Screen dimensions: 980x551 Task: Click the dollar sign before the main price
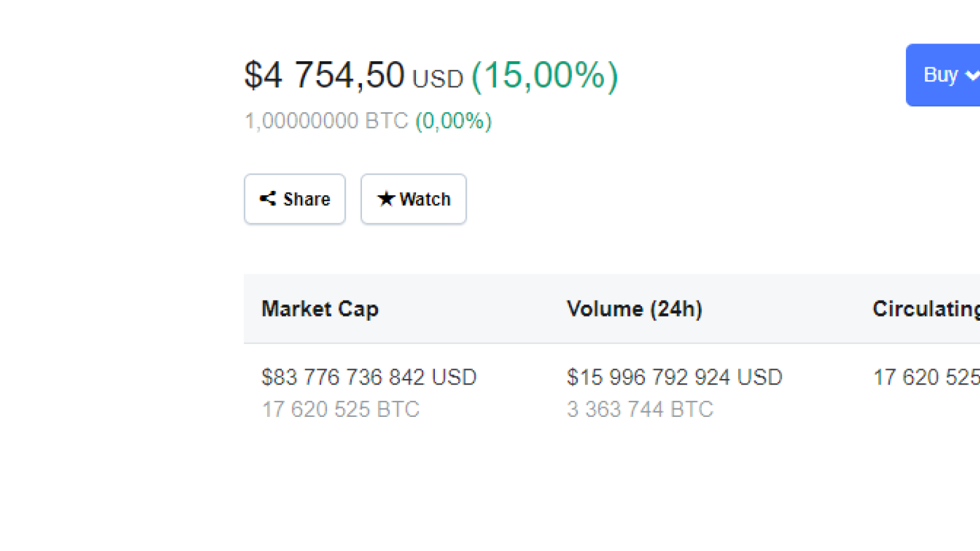tap(253, 75)
